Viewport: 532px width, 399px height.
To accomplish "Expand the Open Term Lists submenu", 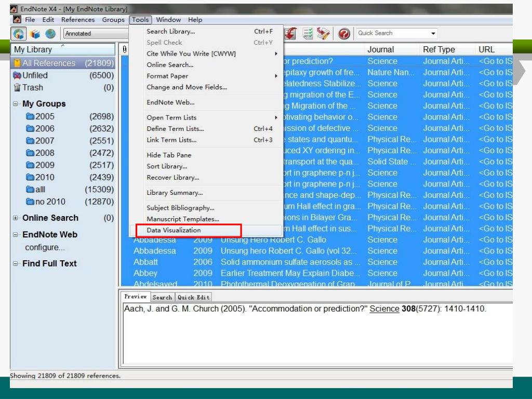I will click(x=276, y=117).
